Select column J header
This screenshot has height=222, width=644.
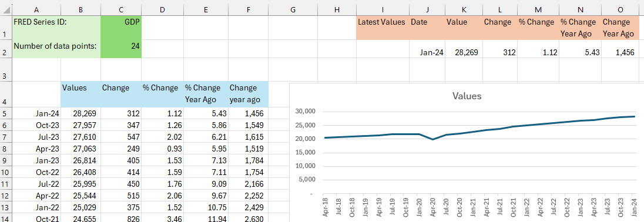point(428,10)
